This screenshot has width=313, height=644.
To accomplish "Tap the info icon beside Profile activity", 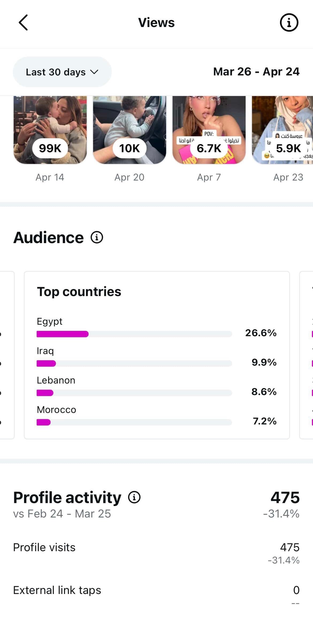I will pos(134,497).
